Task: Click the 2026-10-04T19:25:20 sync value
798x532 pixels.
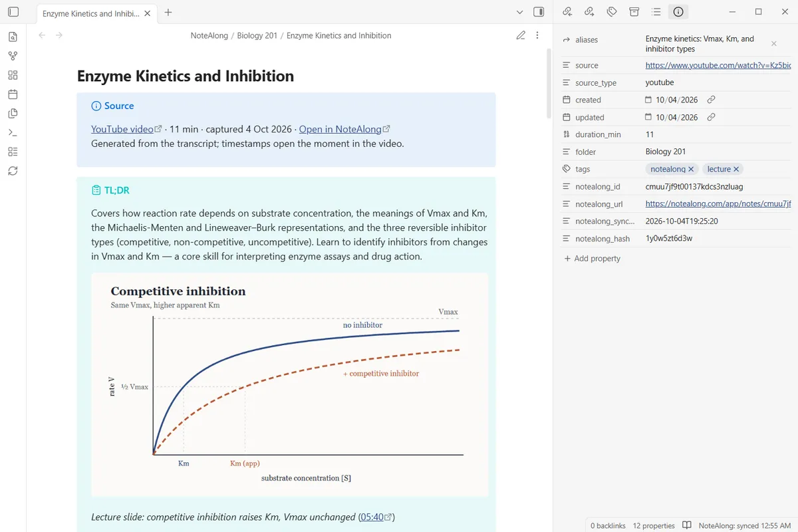Action: (682, 221)
